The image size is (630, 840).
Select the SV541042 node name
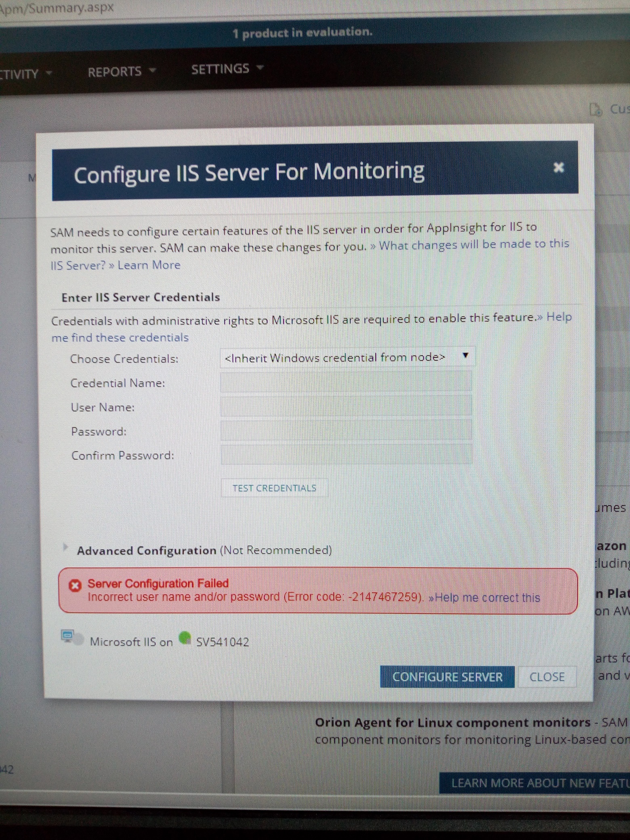click(223, 642)
